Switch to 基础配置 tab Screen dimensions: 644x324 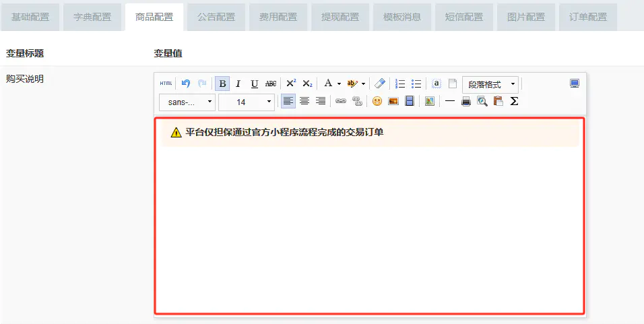[x=30, y=18]
